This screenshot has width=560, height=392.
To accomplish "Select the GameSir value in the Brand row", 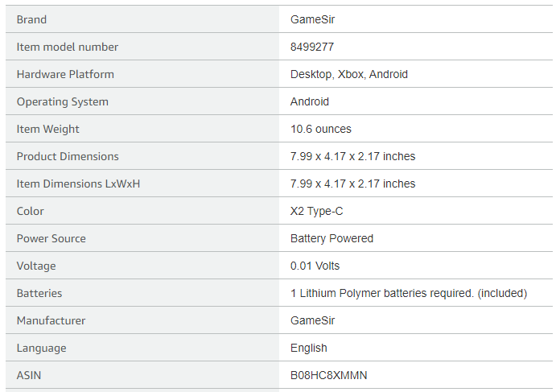I will coord(312,19).
